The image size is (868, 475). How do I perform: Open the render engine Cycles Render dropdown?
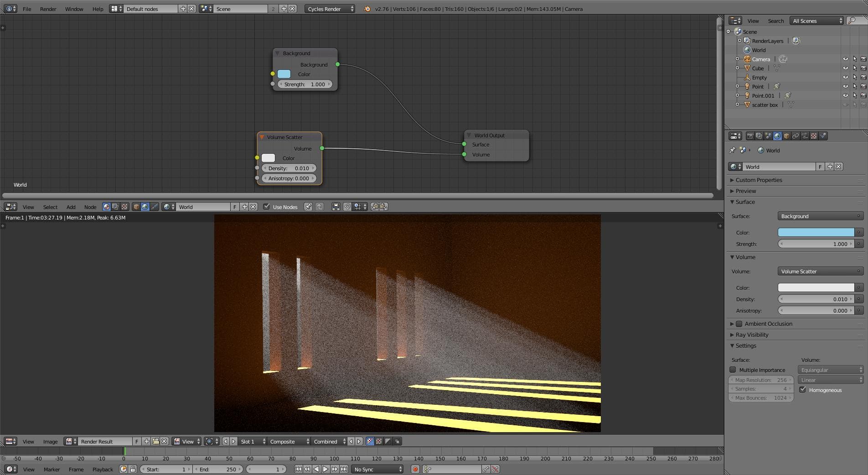pyautogui.click(x=329, y=9)
